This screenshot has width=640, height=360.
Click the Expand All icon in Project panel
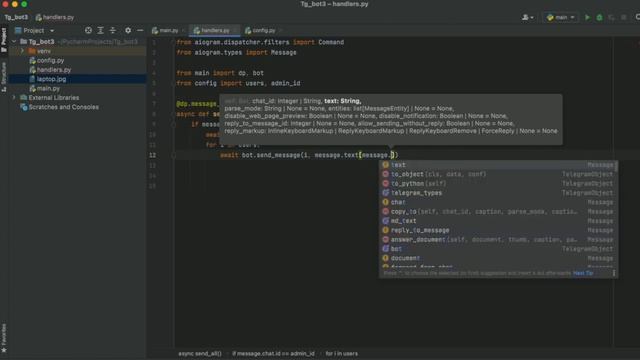point(100,30)
